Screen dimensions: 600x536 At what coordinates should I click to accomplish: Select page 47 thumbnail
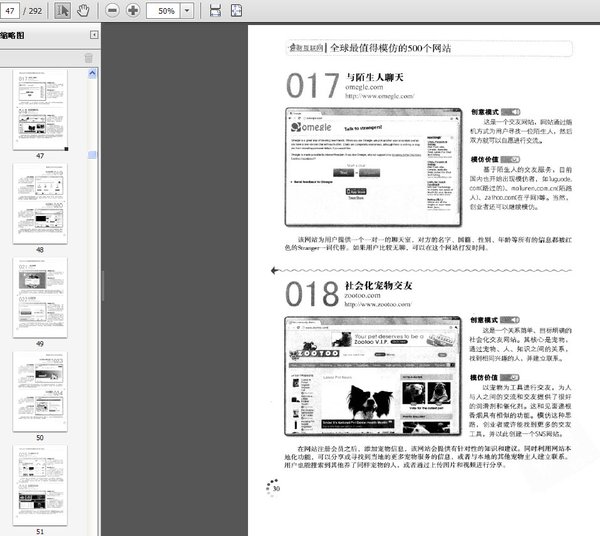tap(40, 110)
